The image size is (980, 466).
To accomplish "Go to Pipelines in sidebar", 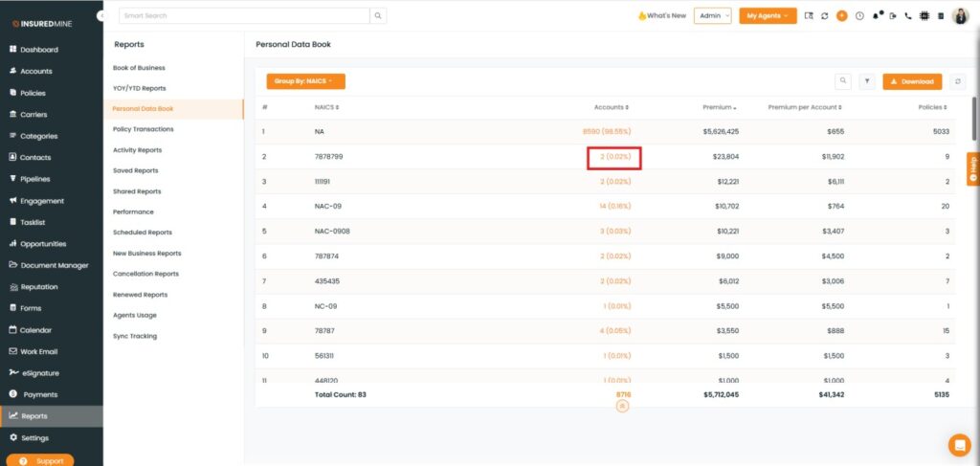I will (35, 179).
